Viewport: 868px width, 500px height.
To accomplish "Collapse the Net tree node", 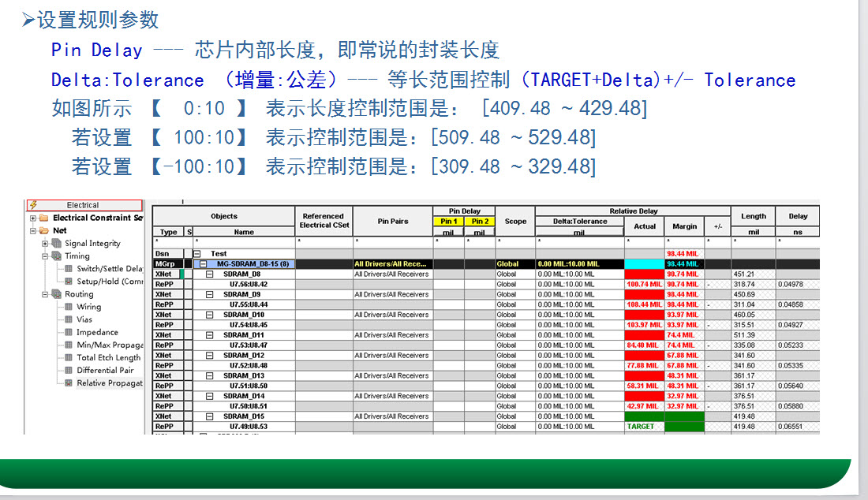I will click(x=32, y=230).
